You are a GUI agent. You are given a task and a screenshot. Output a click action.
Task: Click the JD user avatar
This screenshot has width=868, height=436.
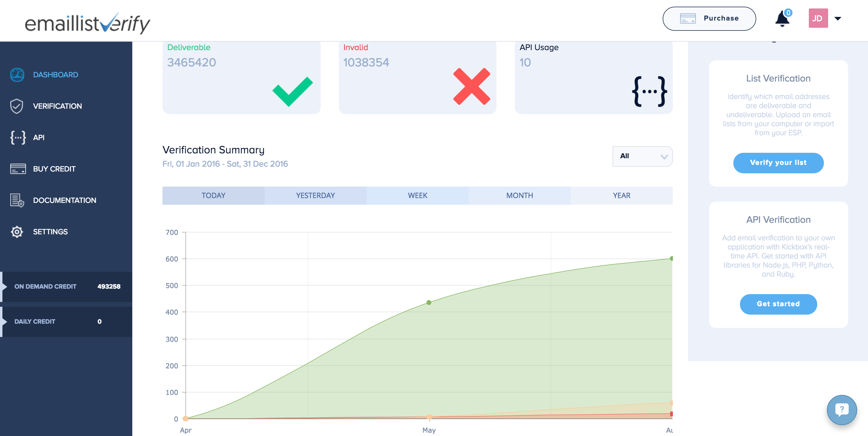[818, 18]
